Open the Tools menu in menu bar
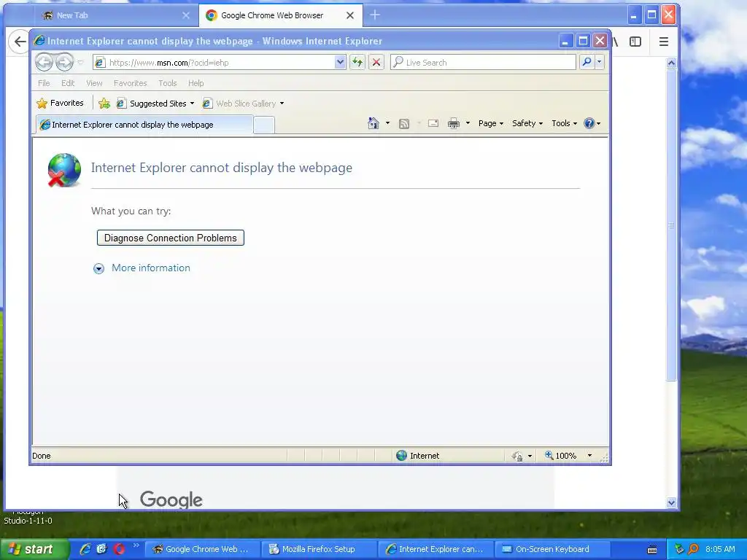Image resolution: width=747 pixels, height=560 pixels. coord(168,83)
